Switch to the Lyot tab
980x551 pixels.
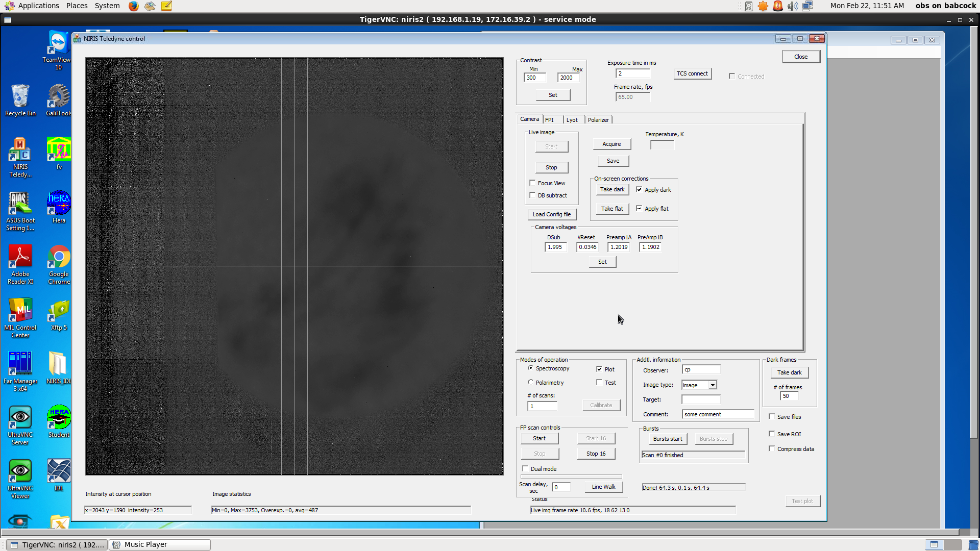tap(572, 120)
